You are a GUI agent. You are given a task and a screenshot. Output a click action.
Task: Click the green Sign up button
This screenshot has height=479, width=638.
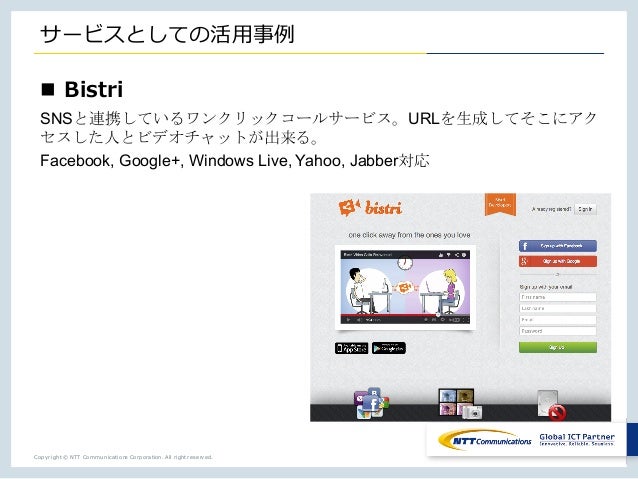coord(557,347)
